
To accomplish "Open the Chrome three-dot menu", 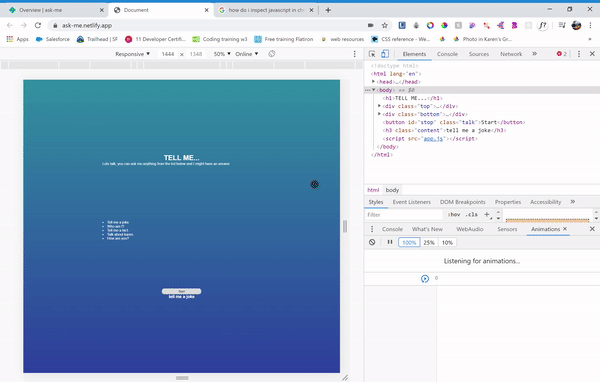I will [590, 25].
